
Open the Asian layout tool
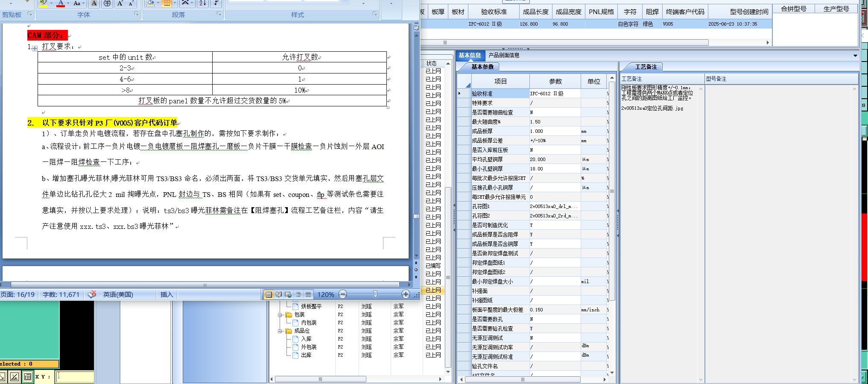click(186, 3)
